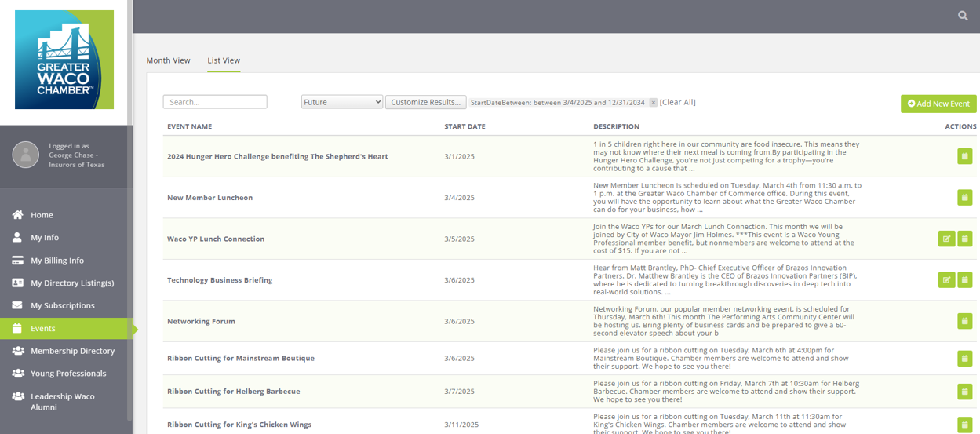980x434 pixels.
Task: Open the Future date filter dropdown
Action: (x=342, y=102)
